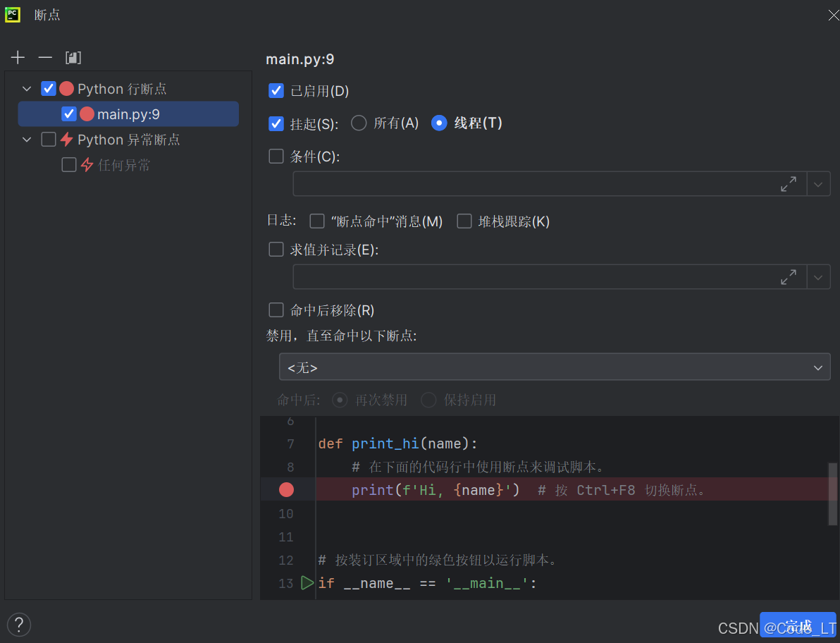Screen dimensions: 840x643
Task: Click the 完成 button
Action: coord(798,625)
